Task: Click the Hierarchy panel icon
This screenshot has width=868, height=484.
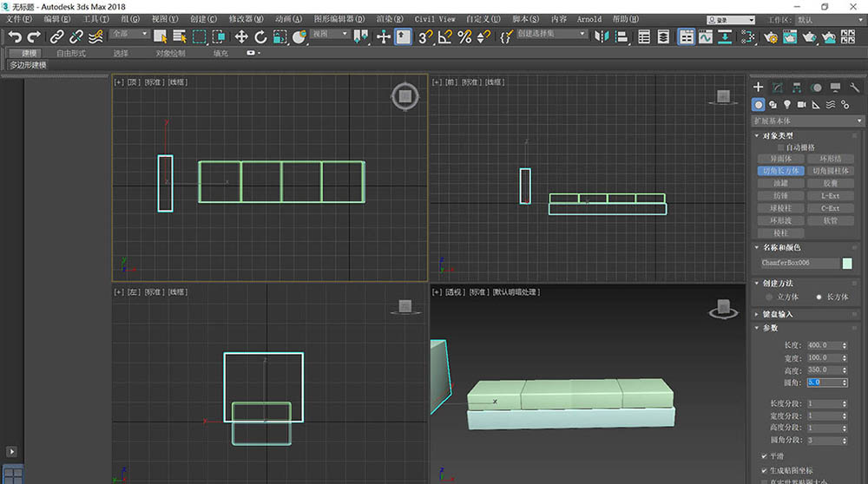Action: tap(797, 88)
